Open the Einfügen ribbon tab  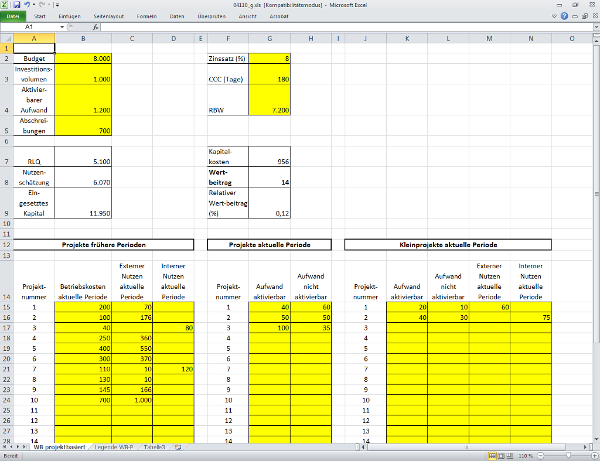[x=70, y=17]
